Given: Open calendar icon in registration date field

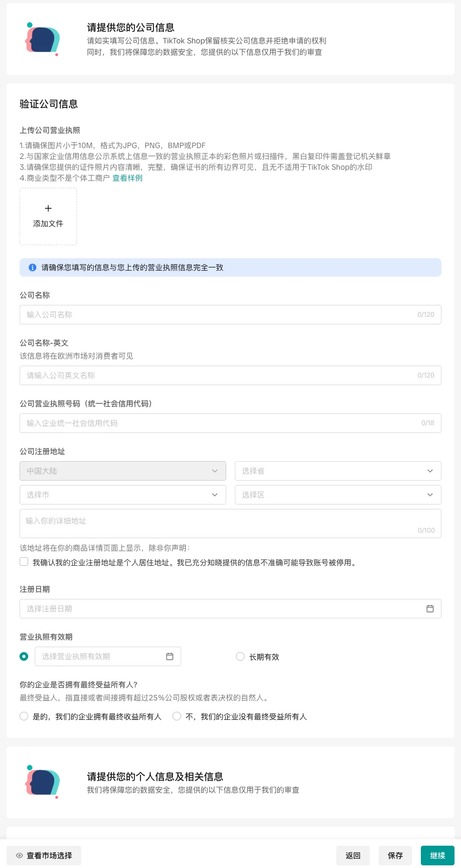Looking at the screenshot, I should (x=430, y=609).
